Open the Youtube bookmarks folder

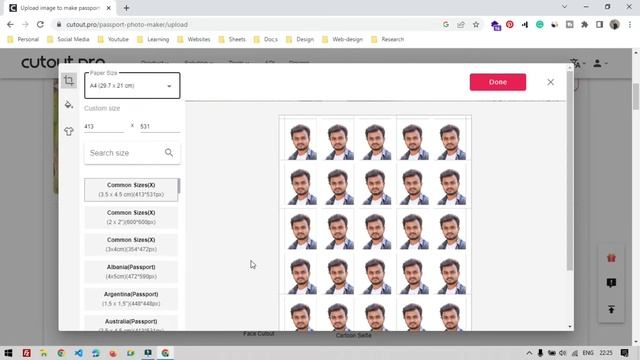pyautogui.click(x=113, y=39)
